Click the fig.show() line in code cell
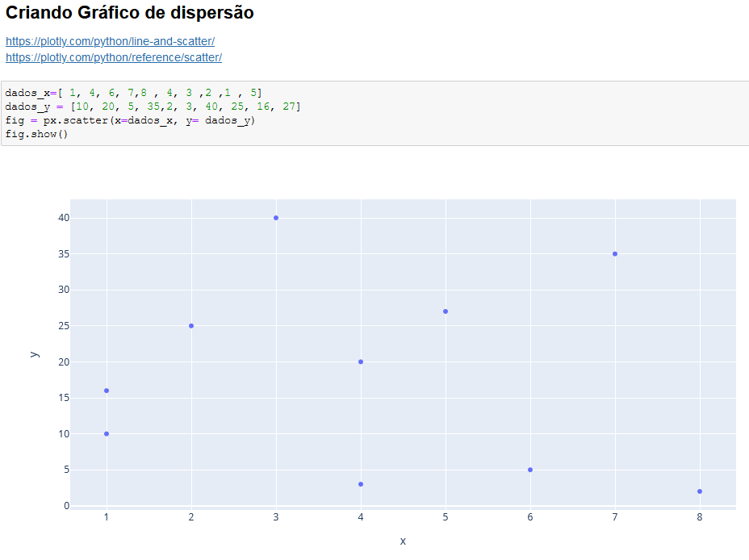749x560 pixels. 36,134
